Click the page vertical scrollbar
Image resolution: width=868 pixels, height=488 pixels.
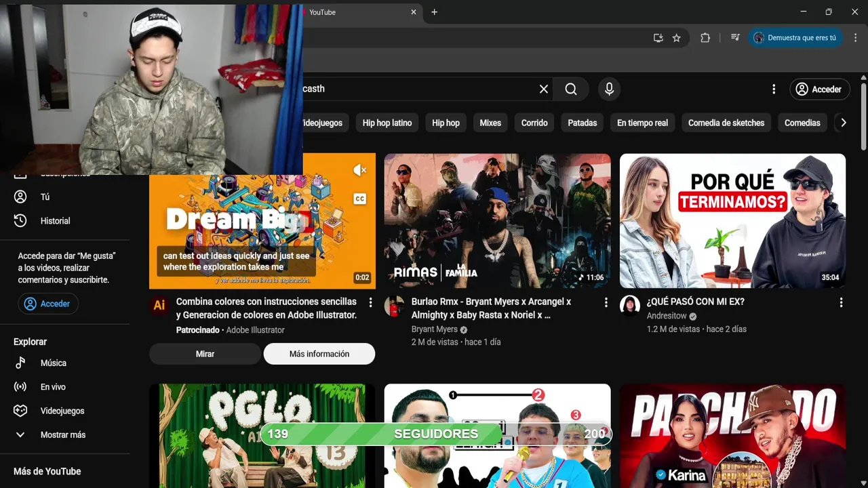point(863,115)
